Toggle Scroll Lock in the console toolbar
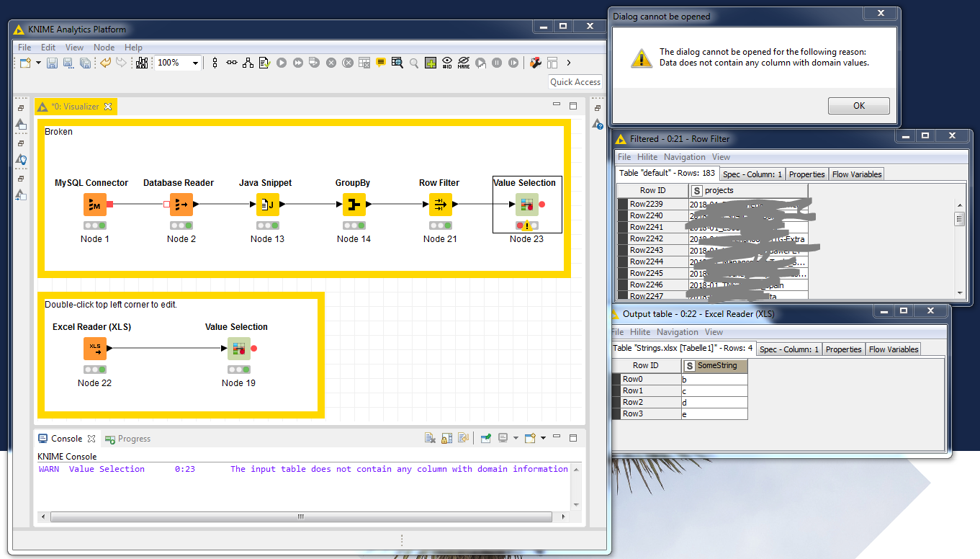980x559 pixels. coord(446,438)
